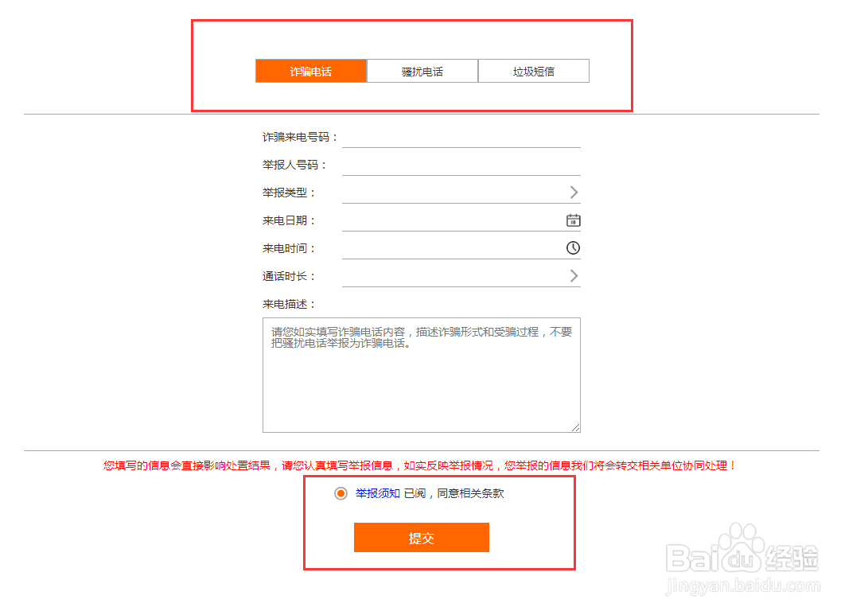Click the 来电时间 time input field
This screenshot has height=615, width=868.
[x=453, y=247]
